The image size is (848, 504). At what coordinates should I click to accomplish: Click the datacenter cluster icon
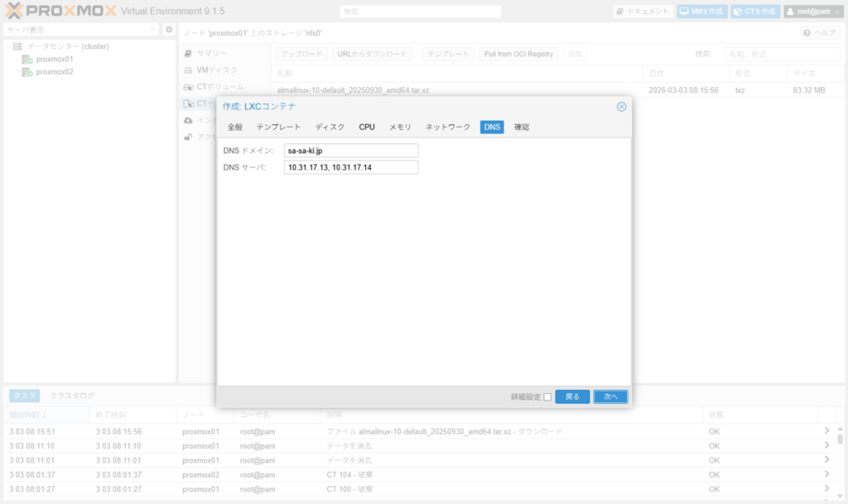click(x=17, y=46)
